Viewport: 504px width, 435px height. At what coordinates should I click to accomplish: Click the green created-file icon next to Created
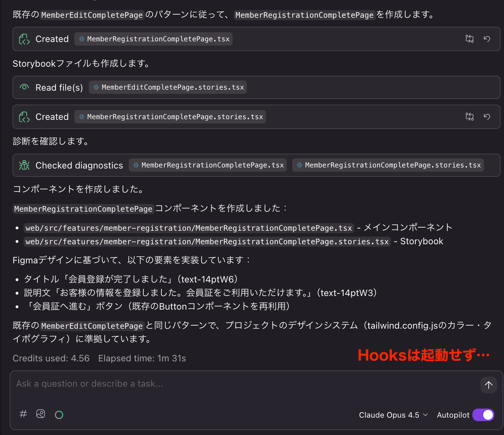(24, 39)
